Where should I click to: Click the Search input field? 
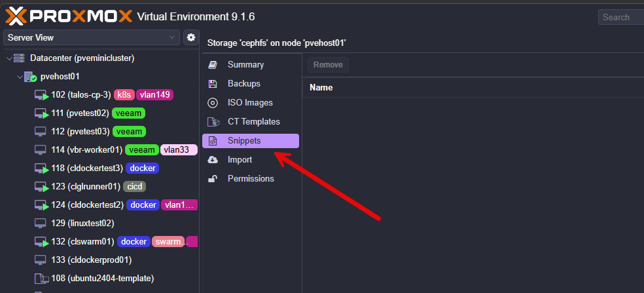pyautogui.click(x=622, y=17)
